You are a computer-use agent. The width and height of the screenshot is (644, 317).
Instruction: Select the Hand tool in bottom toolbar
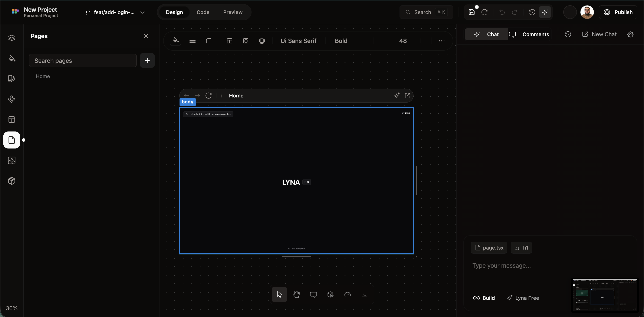pos(296,294)
